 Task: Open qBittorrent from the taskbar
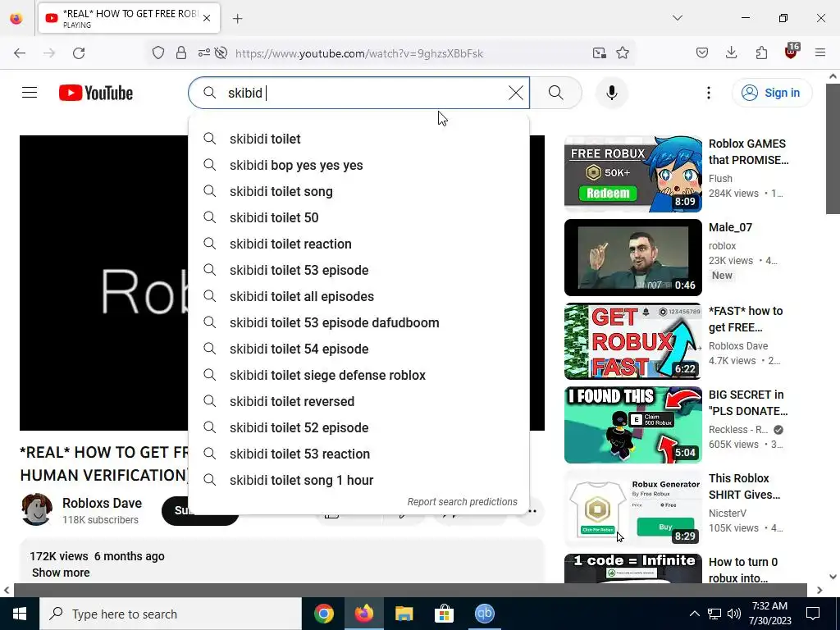tap(484, 614)
